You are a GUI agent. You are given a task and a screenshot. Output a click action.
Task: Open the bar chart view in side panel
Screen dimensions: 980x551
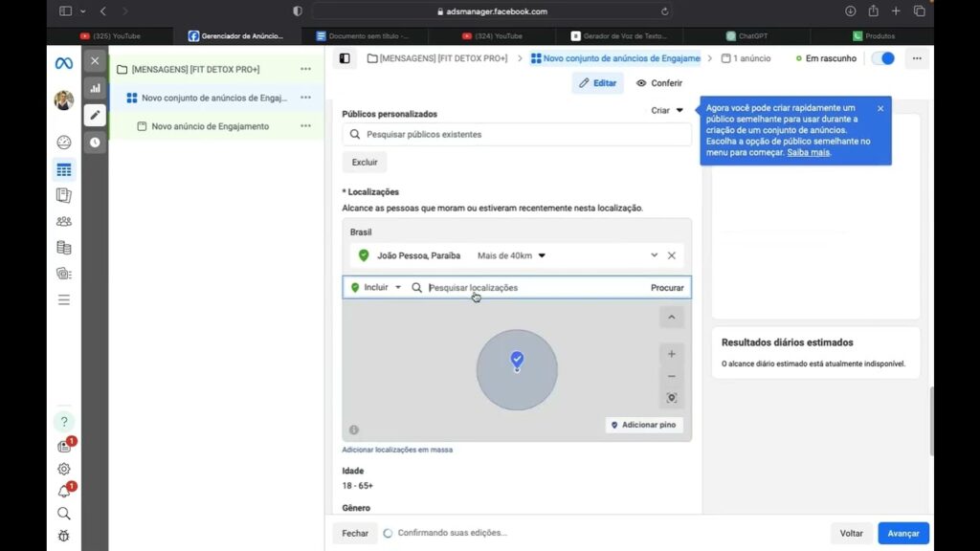[x=95, y=88]
